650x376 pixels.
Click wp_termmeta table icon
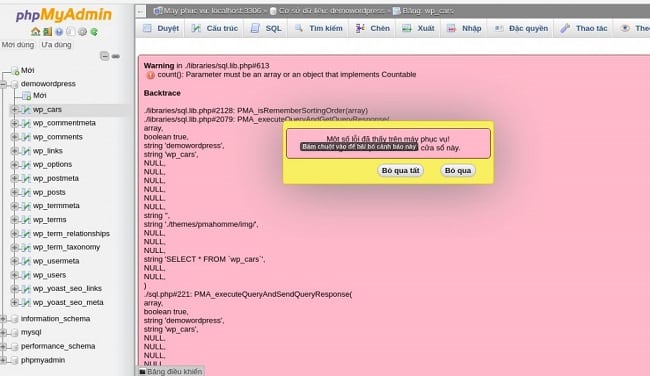click(x=26, y=206)
